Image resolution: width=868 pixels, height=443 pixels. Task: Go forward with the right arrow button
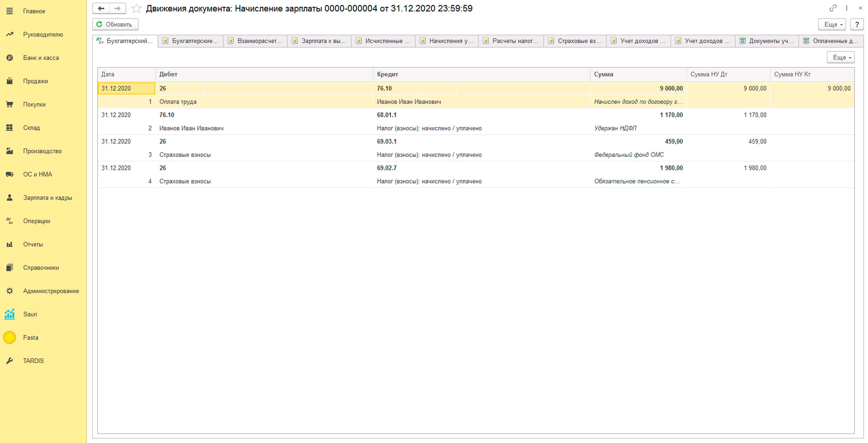pyautogui.click(x=117, y=8)
